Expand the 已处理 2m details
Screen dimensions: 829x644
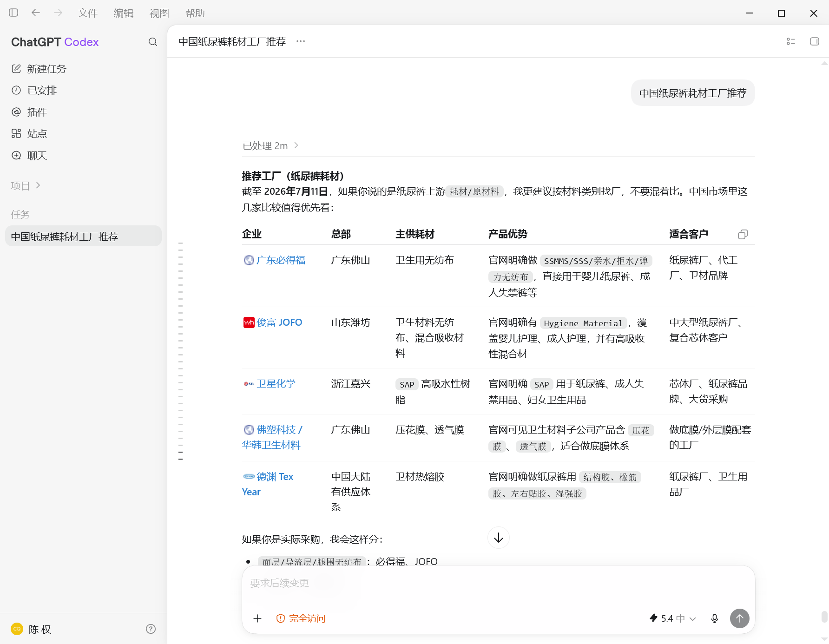tap(270, 146)
